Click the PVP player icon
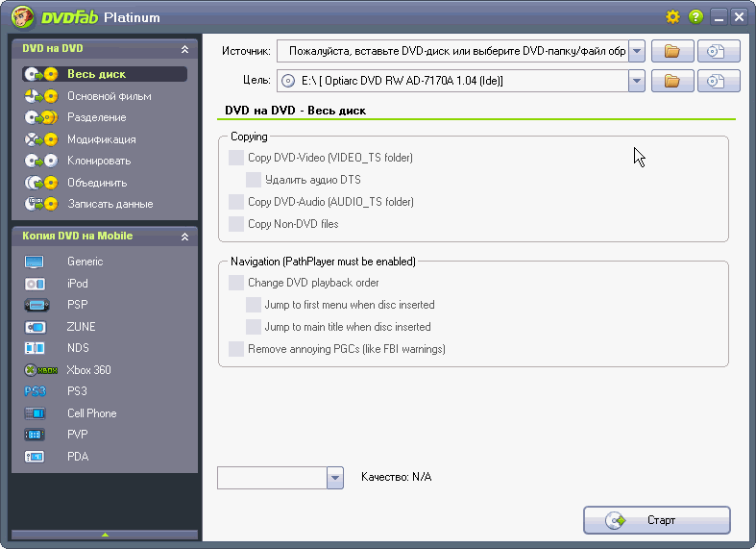Image resolution: width=756 pixels, height=549 pixels. click(x=35, y=435)
